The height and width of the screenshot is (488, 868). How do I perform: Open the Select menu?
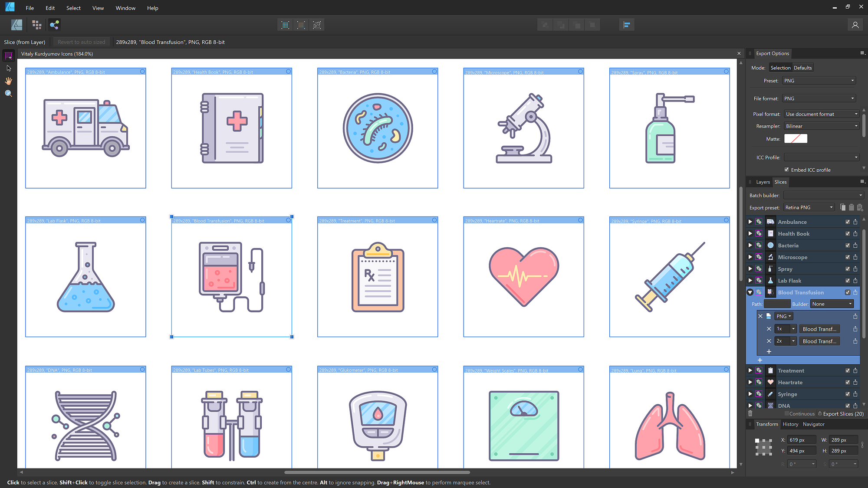coord(73,8)
